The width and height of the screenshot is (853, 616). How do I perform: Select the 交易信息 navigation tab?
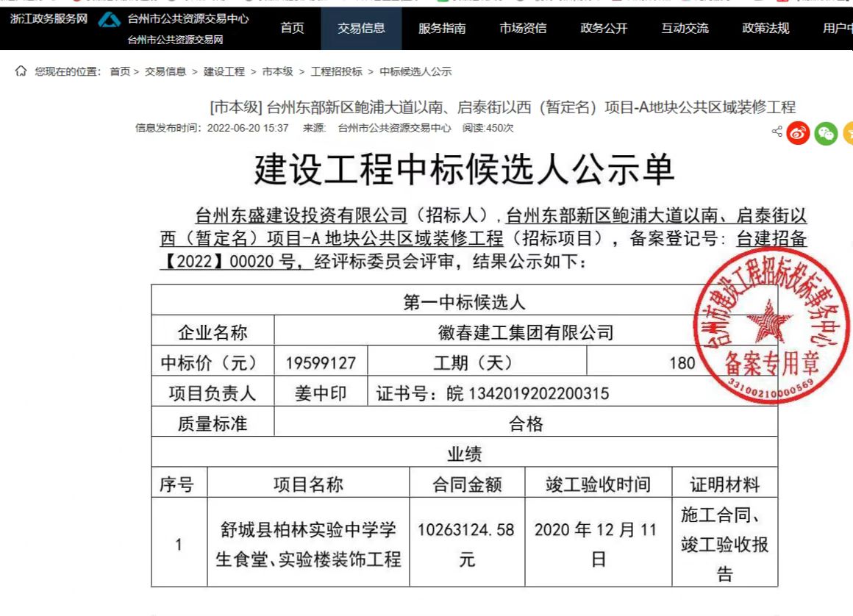point(361,28)
